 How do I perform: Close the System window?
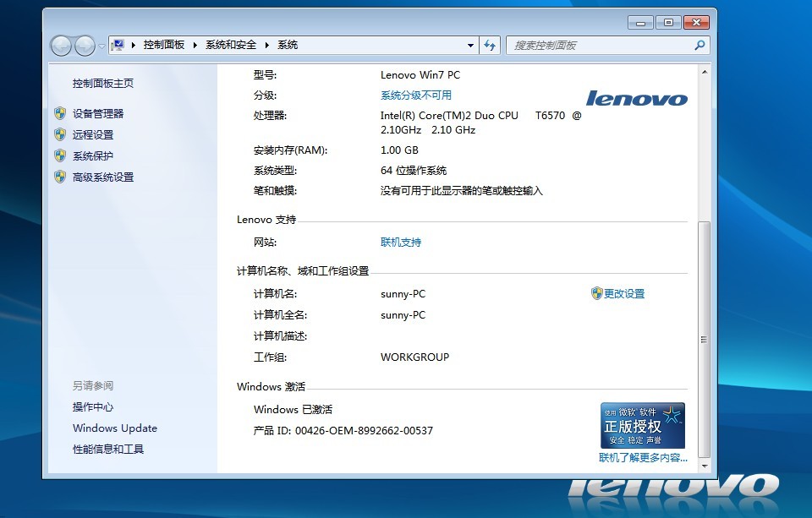coord(696,23)
